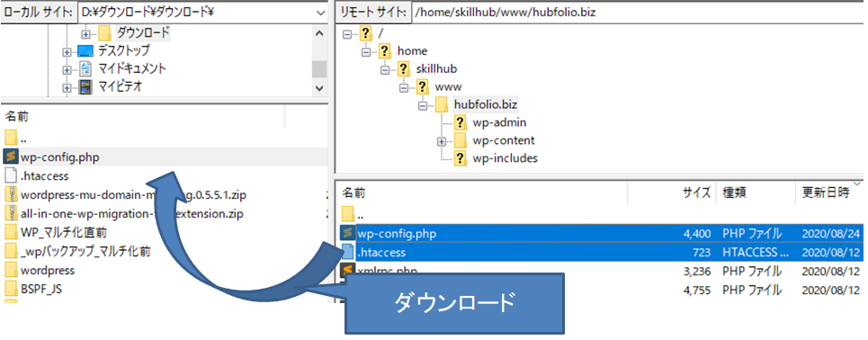The width and height of the screenshot is (868, 340).
Task: Select local parent folder '..' row
Action: 164,139
